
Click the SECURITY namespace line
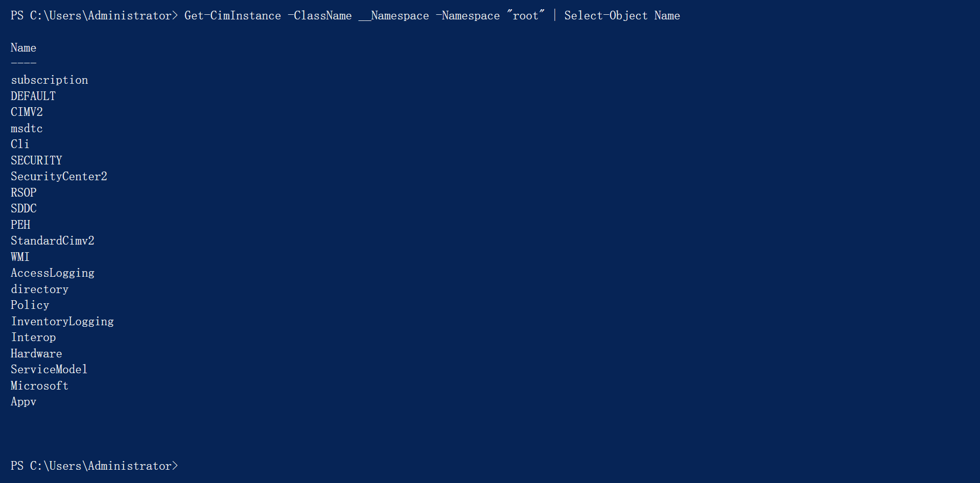click(x=36, y=161)
